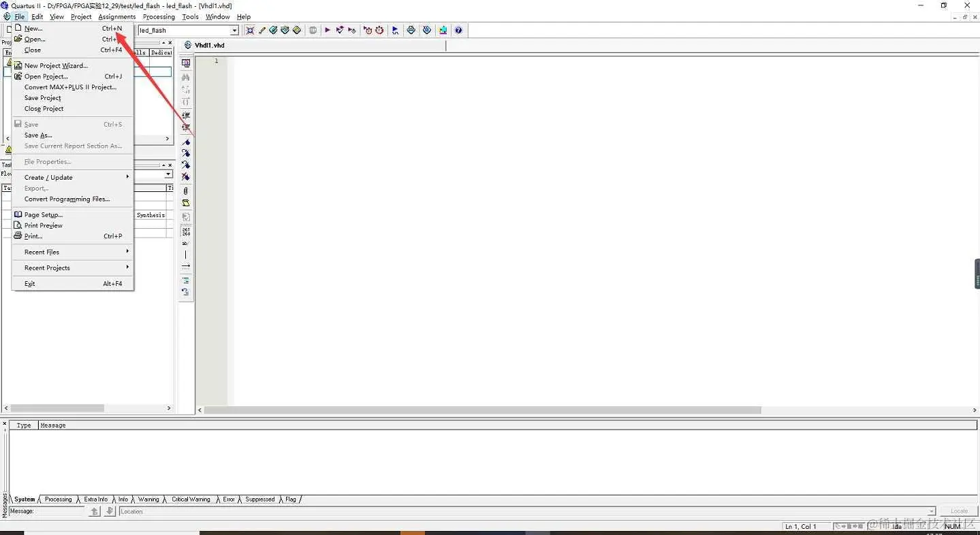Click the Location input field
The height and width of the screenshot is (535, 980).
click(528, 511)
